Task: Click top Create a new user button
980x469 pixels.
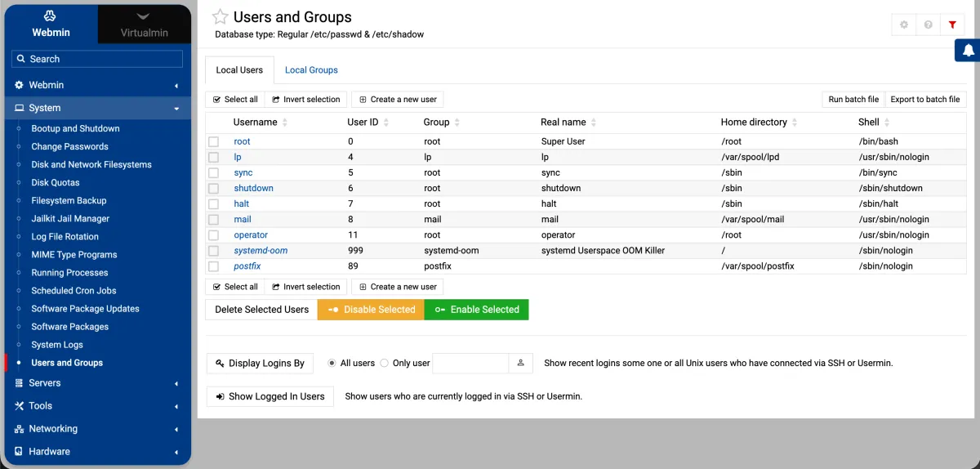Action: pos(398,99)
